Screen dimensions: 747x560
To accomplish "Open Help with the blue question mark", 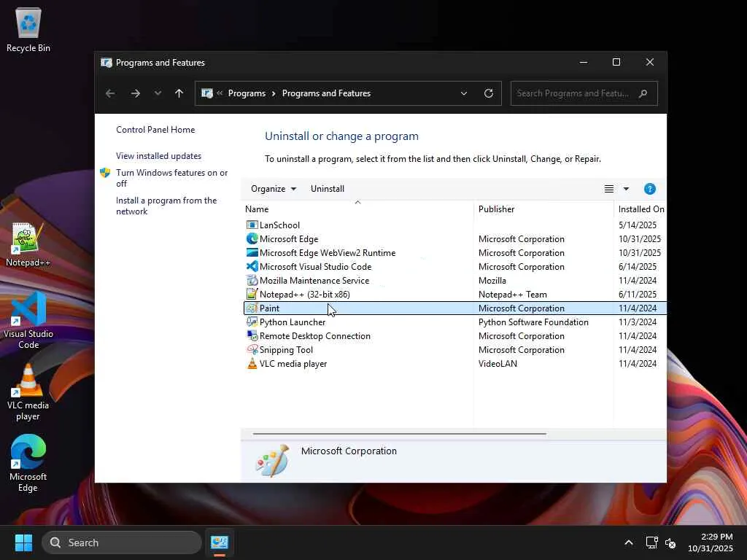I will pyautogui.click(x=649, y=189).
